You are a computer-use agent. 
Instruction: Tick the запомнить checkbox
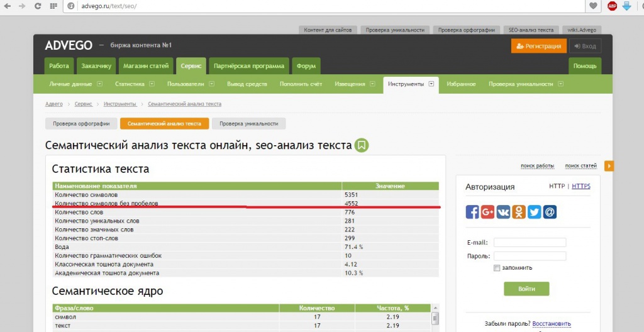(497, 268)
